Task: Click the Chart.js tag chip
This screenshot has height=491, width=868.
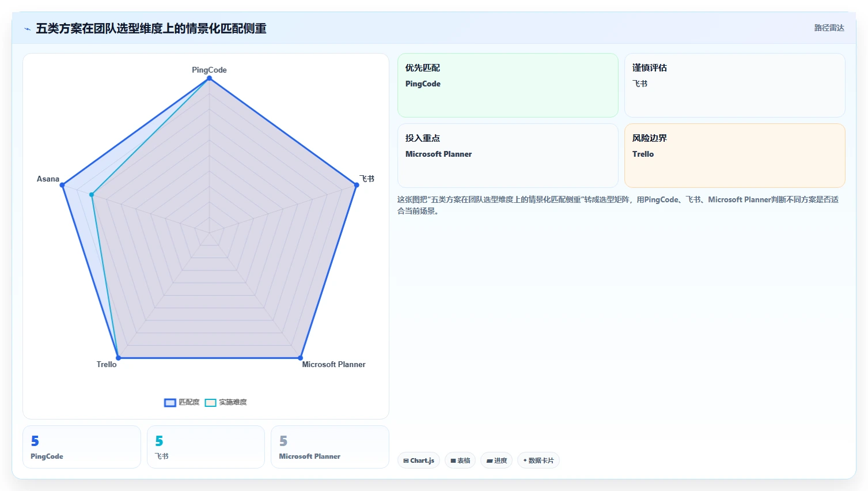Action: [419, 460]
